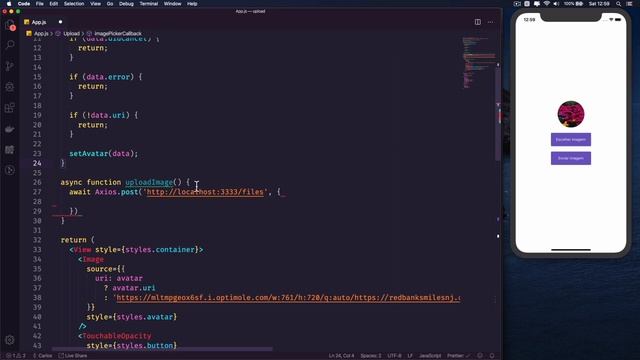The width and height of the screenshot is (640, 360).
Task: Change the Spaces: 2 indentation setting
Action: pos(371,356)
